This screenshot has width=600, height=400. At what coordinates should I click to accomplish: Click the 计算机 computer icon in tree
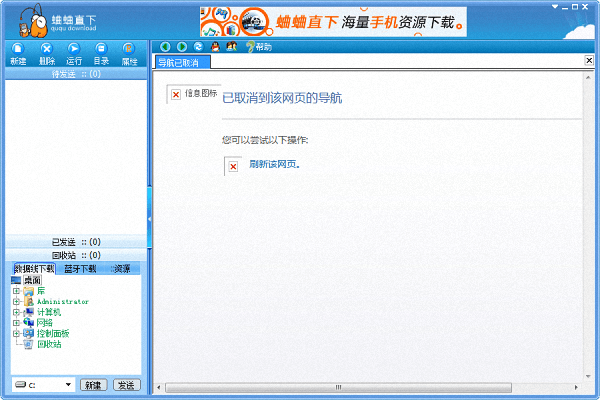[29, 312]
